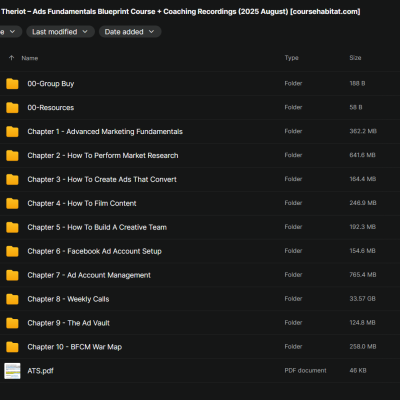Click the 258.0 MB size value
The width and height of the screenshot is (400, 400).
[x=363, y=347]
